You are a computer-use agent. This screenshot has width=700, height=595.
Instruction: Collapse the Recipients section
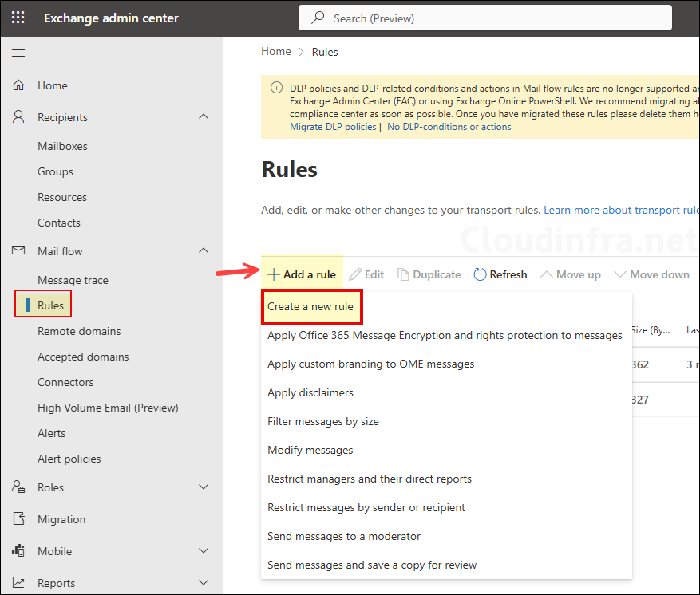204,116
